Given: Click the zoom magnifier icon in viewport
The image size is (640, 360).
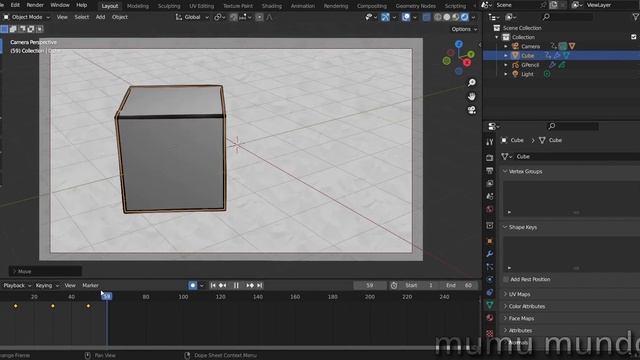Looking at the screenshot, I should [471, 83].
